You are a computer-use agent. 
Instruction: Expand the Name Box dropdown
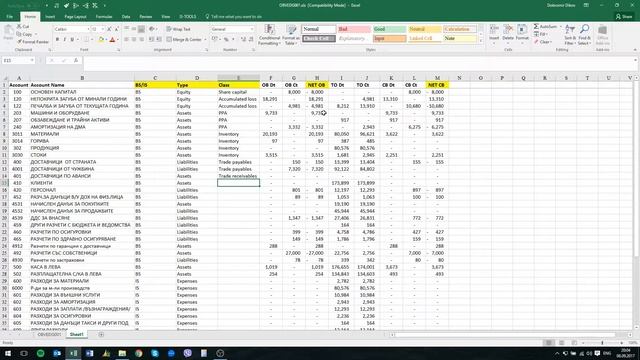tap(32, 60)
